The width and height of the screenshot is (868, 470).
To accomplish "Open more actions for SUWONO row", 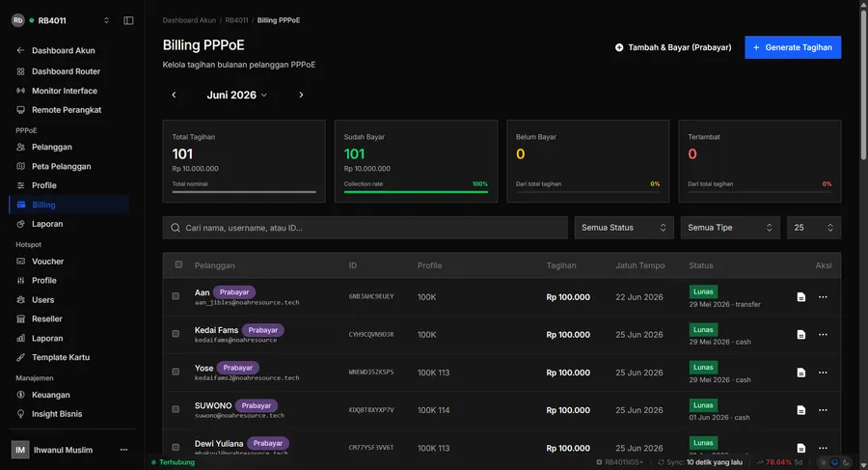I will pyautogui.click(x=824, y=410).
